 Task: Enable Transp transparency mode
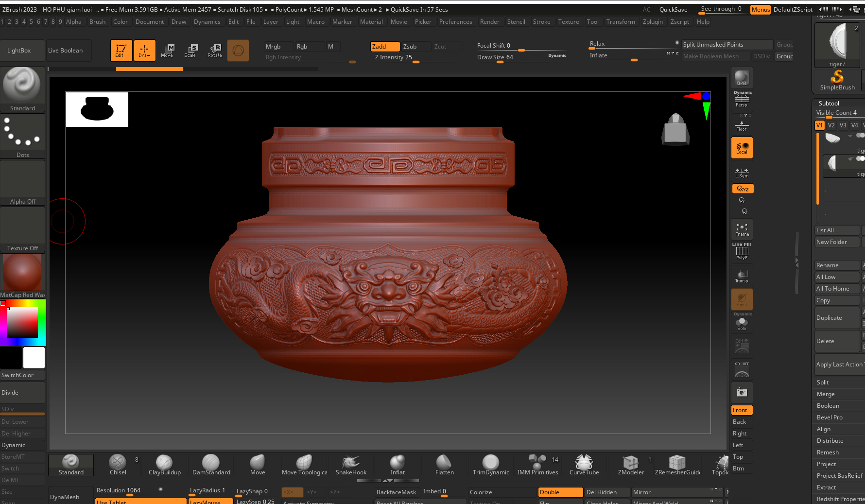[742, 276]
